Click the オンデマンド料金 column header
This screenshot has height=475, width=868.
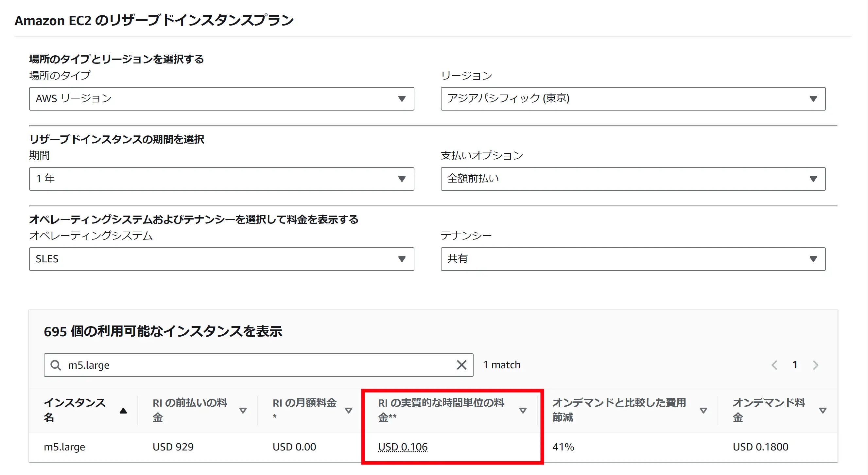[769, 410]
